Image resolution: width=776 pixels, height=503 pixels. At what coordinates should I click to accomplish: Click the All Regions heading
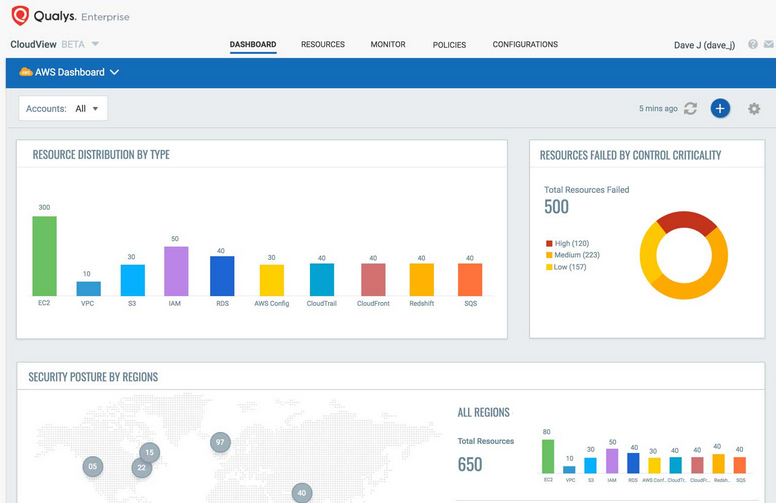[x=484, y=413]
